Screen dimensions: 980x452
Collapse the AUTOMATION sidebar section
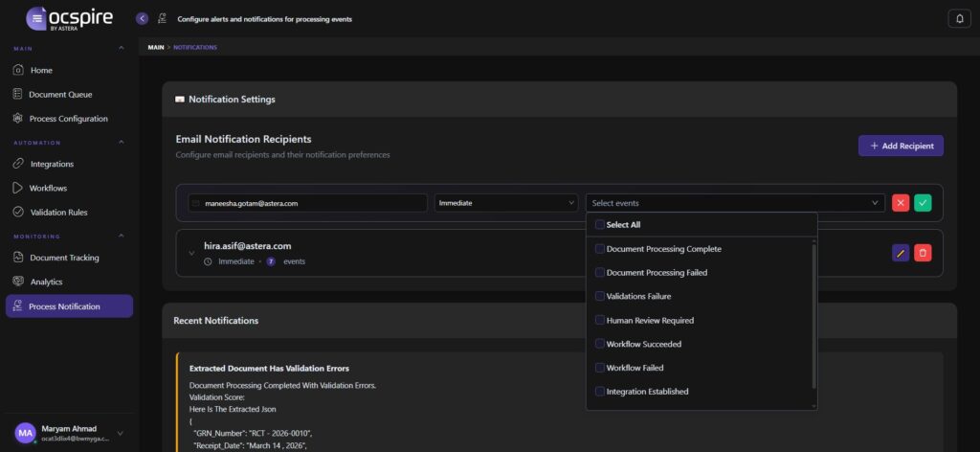(122, 142)
